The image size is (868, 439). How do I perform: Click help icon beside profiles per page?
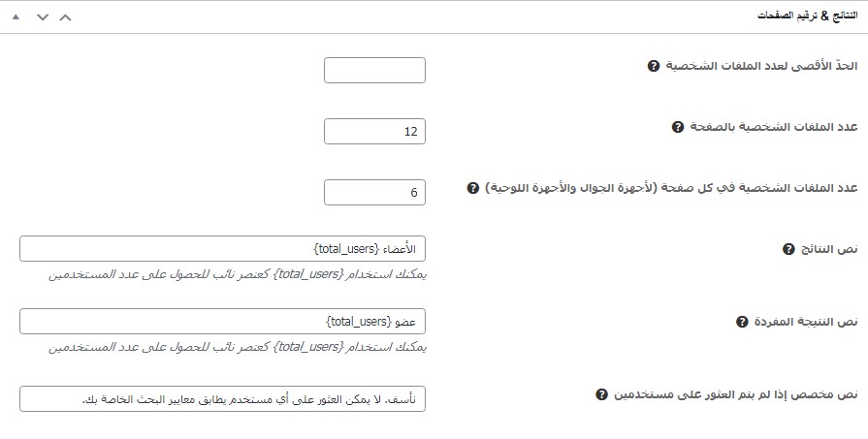[x=678, y=127]
